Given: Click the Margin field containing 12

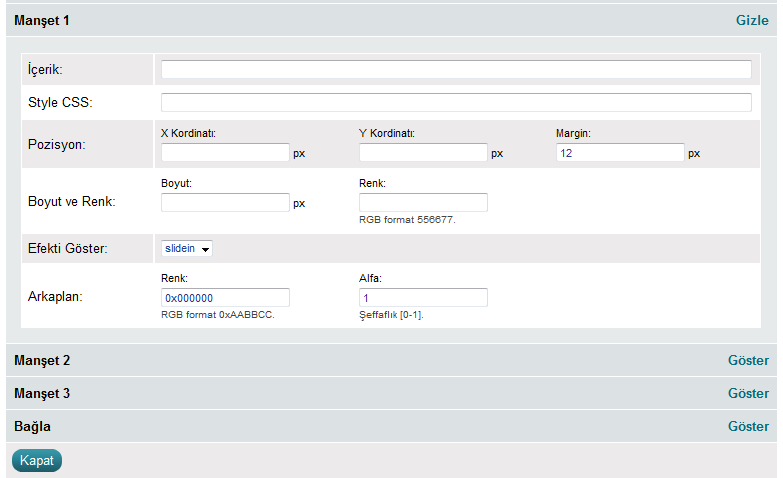Looking at the screenshot, I should [x=620, y=153].
